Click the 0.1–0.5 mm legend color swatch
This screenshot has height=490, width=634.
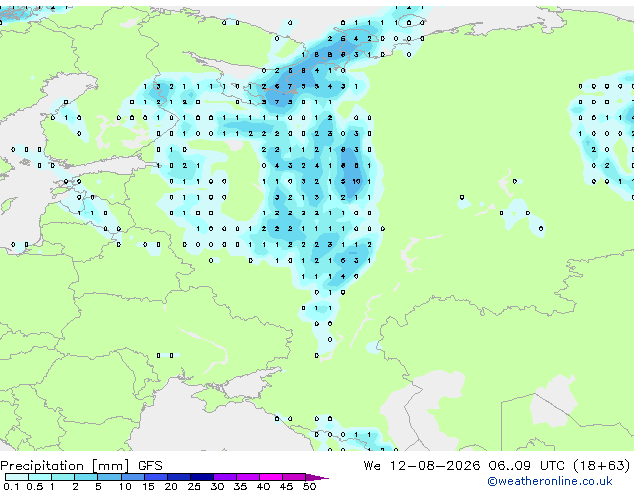tap(17, 477)
